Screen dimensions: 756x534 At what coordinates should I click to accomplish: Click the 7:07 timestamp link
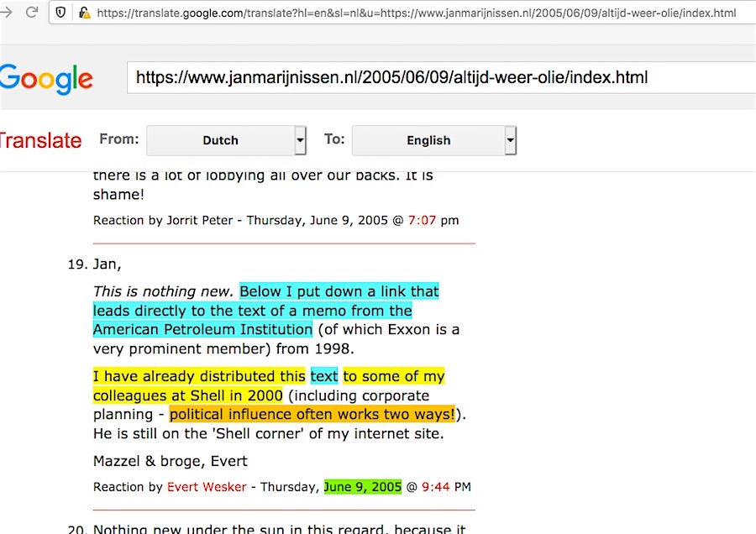423,221
